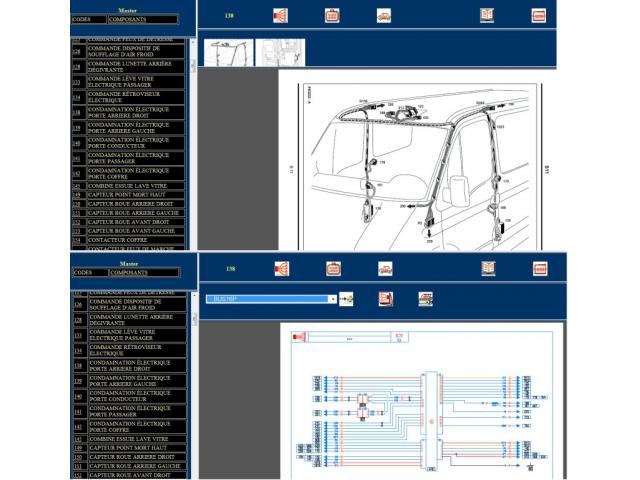Select CAPTEUR ROUE ARRIERE GAUCHE in schematic-diagram window

pos(137,466)
